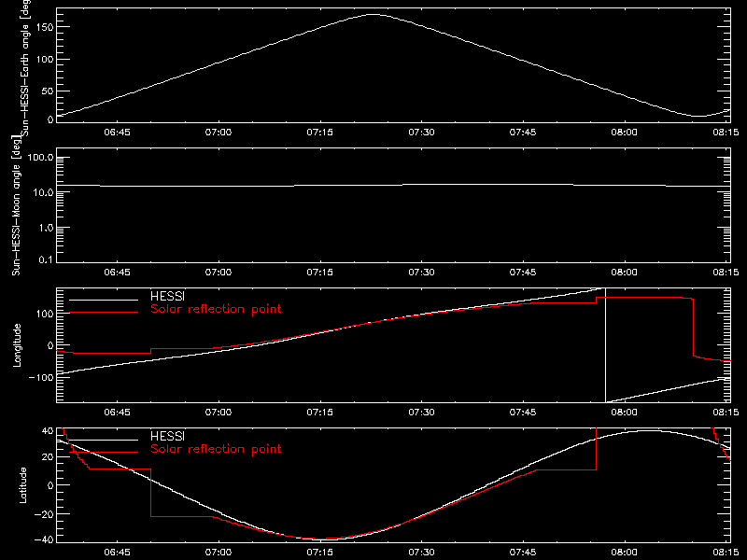Click the 0.1 tick on Moon angle plot
The height and width of the screenshot is (560, 747).
(47, 259)
